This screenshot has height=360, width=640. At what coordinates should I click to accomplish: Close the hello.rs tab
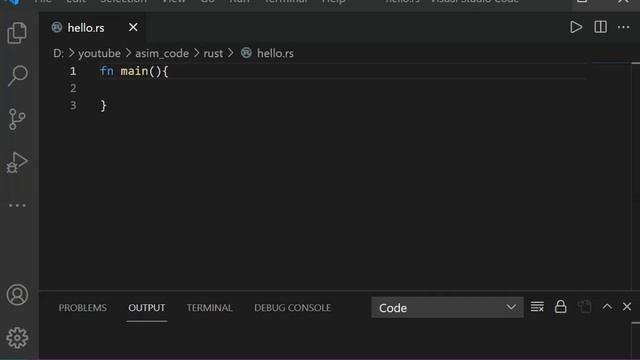(133, 27)
